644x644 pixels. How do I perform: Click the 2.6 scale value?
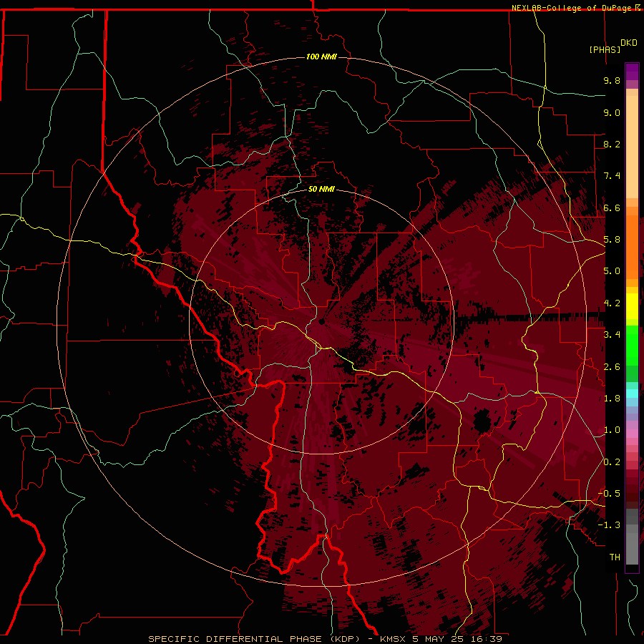pyautogui.click(x=612, y=367)
